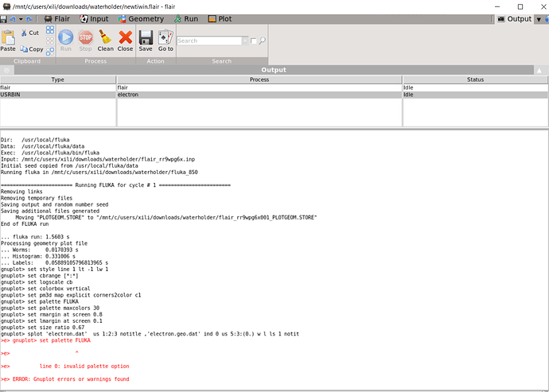The image size is (549, 392).
Task: Click the blue globe icon after Output
Action: coord(547,19)
